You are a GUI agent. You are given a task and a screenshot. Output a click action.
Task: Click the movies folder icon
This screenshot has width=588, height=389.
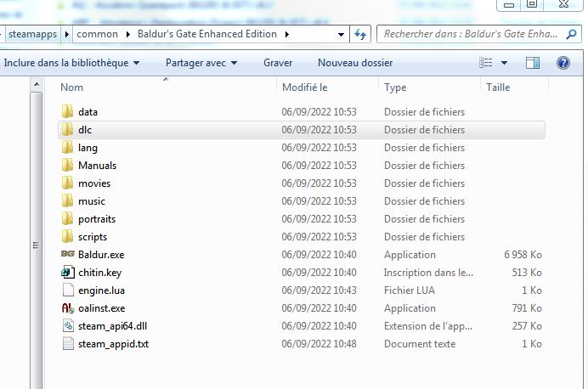[67, 183]
